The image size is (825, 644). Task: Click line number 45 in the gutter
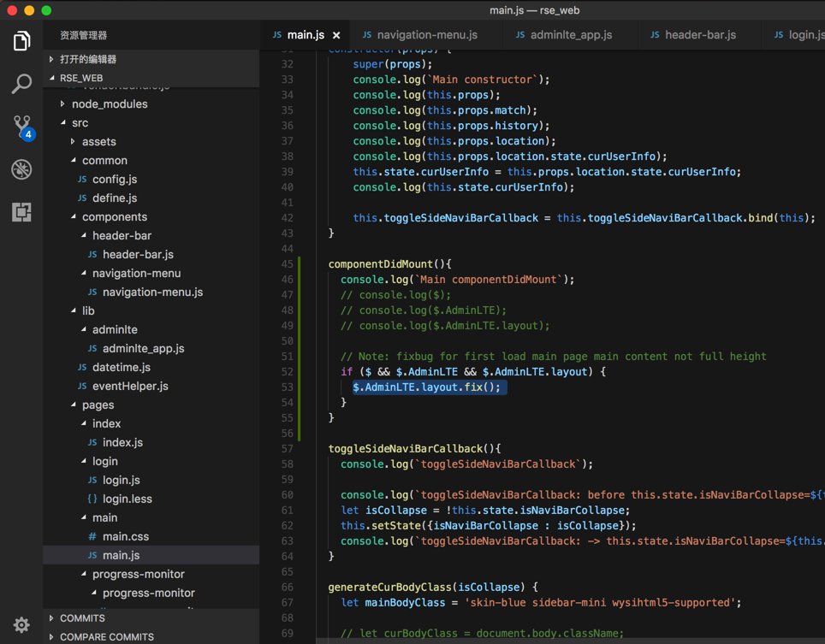[287, 263]
